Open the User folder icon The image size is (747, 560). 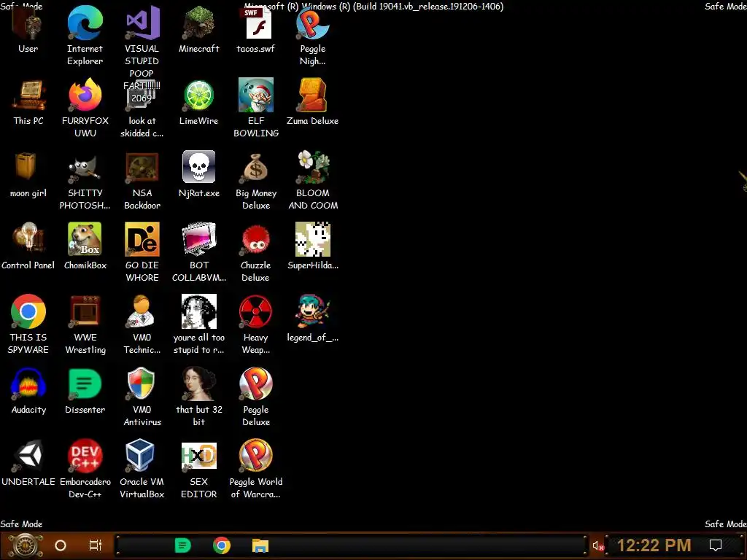click(x=28, y=24)
